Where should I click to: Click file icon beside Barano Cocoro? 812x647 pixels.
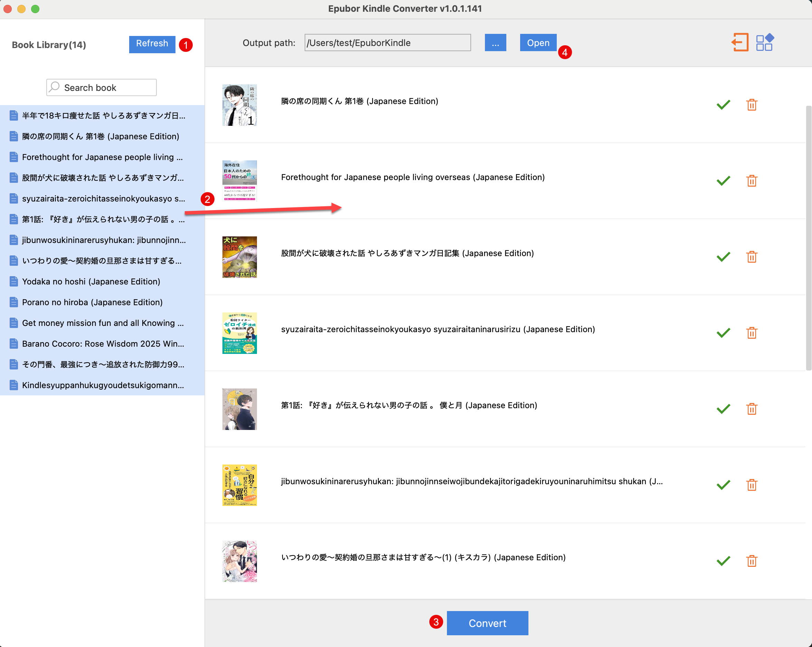pyautogui.click(x=13, y=343)
